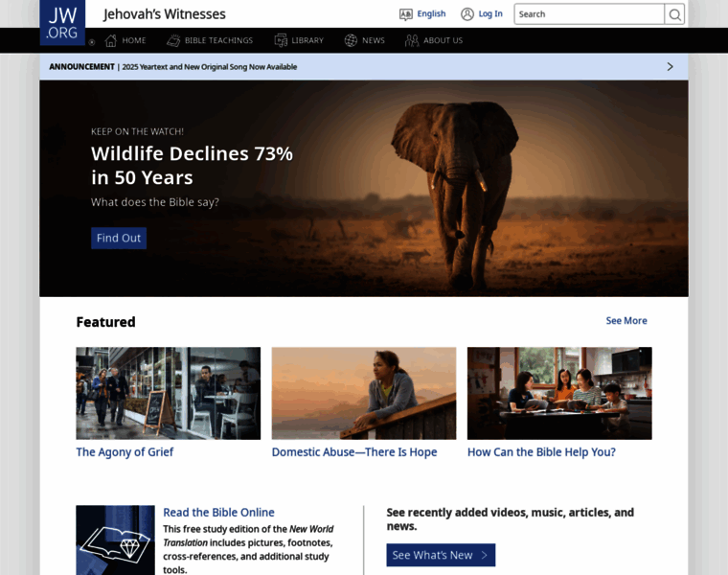This screenshot has width=728, height=575.
Task: Click the Library media icon
Action: pos(281,40)
